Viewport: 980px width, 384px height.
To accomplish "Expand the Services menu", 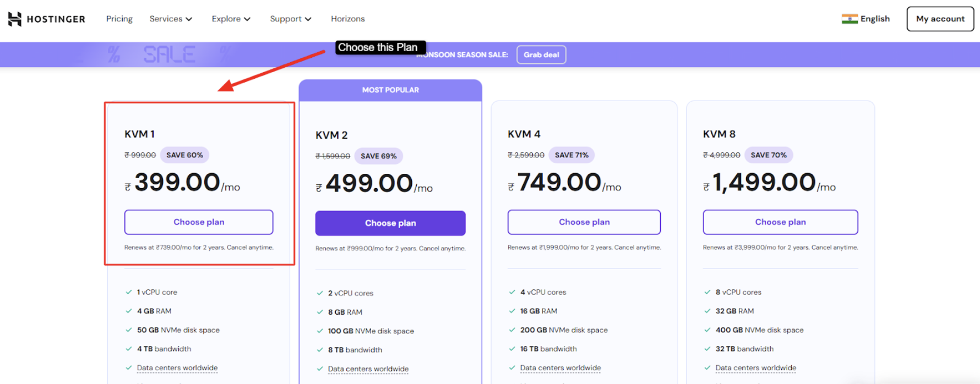I will pos(171,18).
